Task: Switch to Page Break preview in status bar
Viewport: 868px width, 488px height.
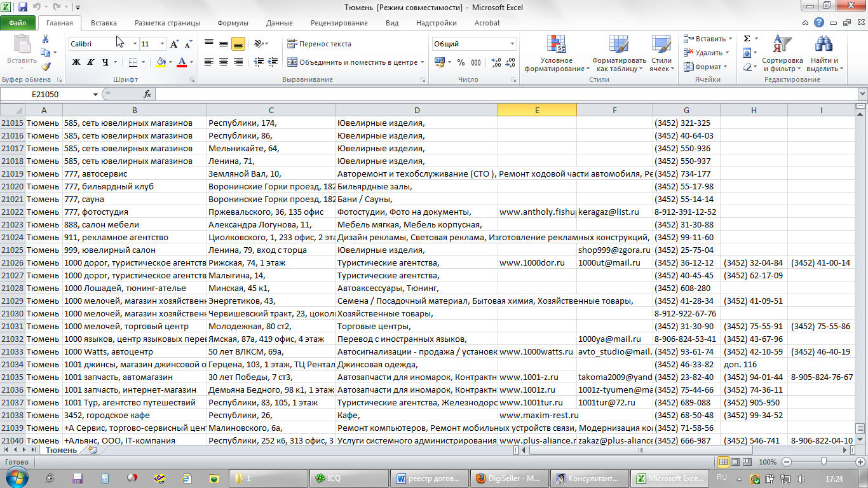Action: click(749, 462)
